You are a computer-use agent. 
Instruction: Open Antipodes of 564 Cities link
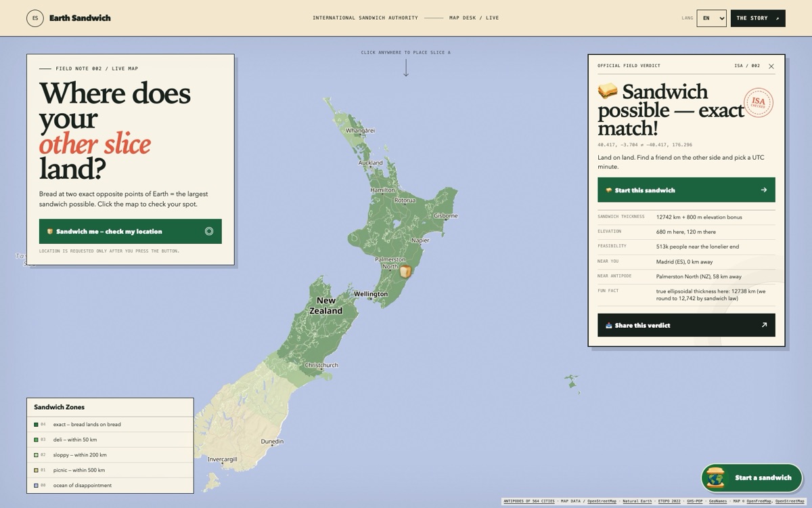point(528,501)
